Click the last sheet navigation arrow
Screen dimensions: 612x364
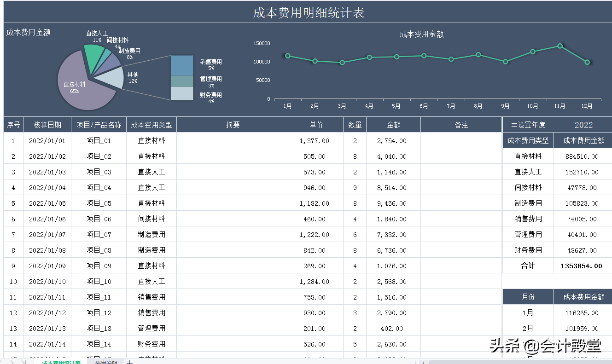pos(23,362)
